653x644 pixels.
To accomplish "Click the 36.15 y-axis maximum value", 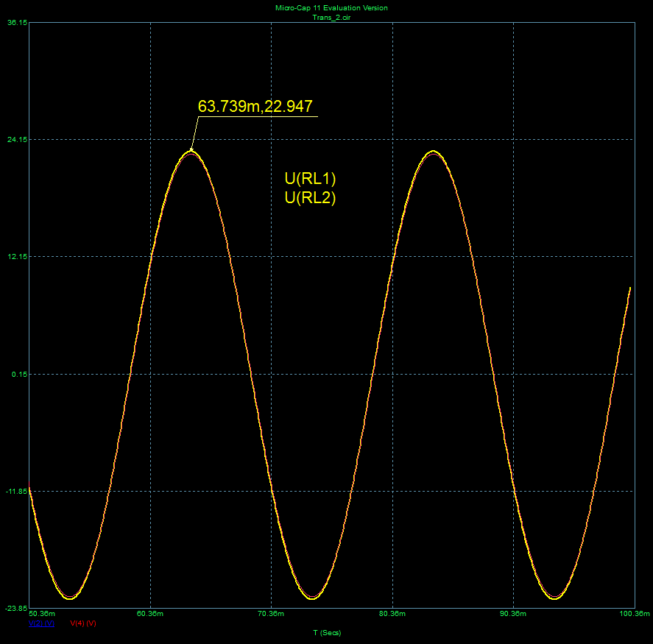I will pyautogui.click(x=17, y=23).
